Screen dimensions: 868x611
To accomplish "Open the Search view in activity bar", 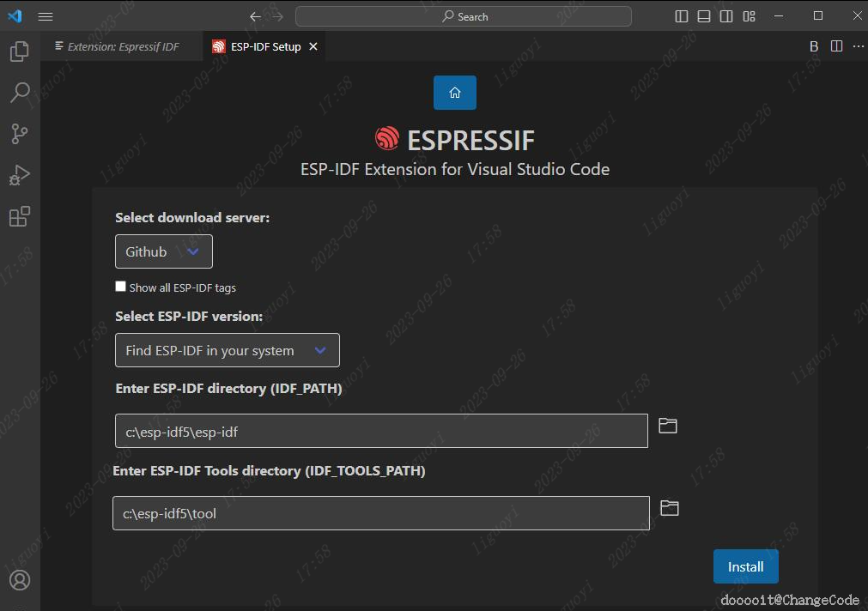I will (x=20, y=93).
